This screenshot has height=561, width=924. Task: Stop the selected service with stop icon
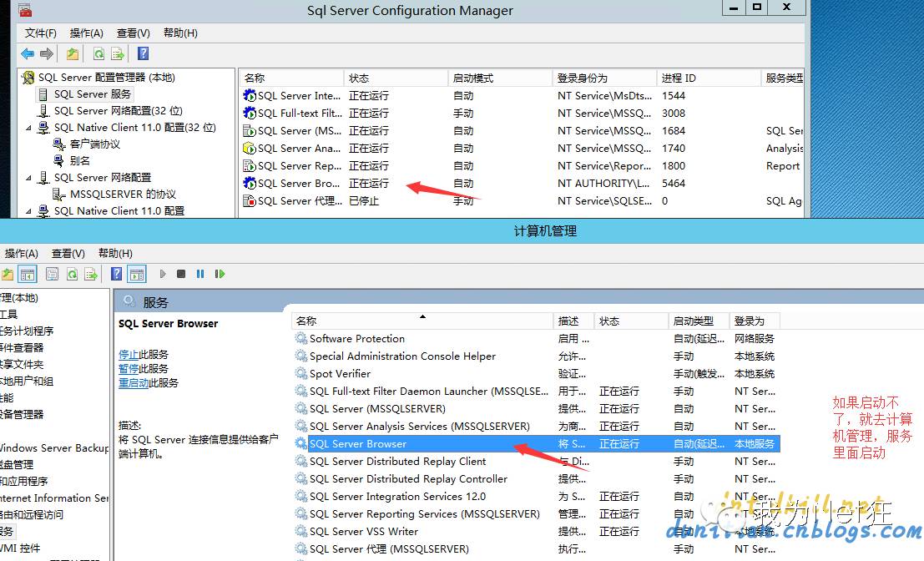point(181,274)
